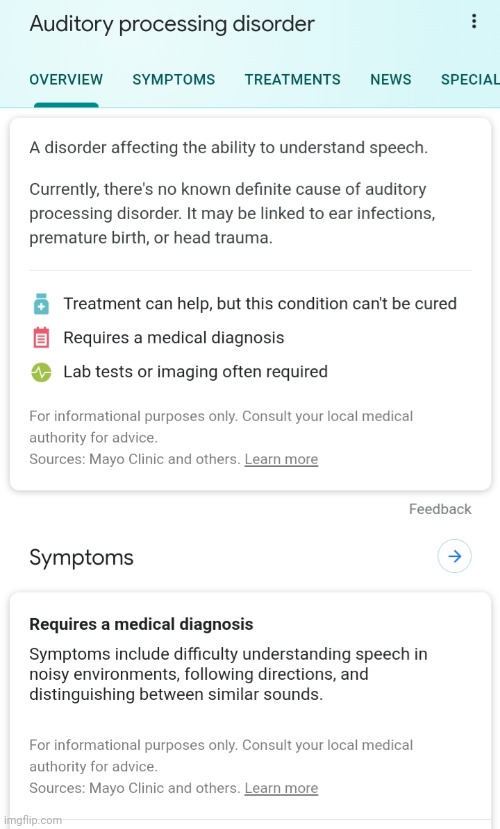Click 'Requires a medical diagnosis' in overview list
This screenshot has width=500, height=829.
coord(174,337)
